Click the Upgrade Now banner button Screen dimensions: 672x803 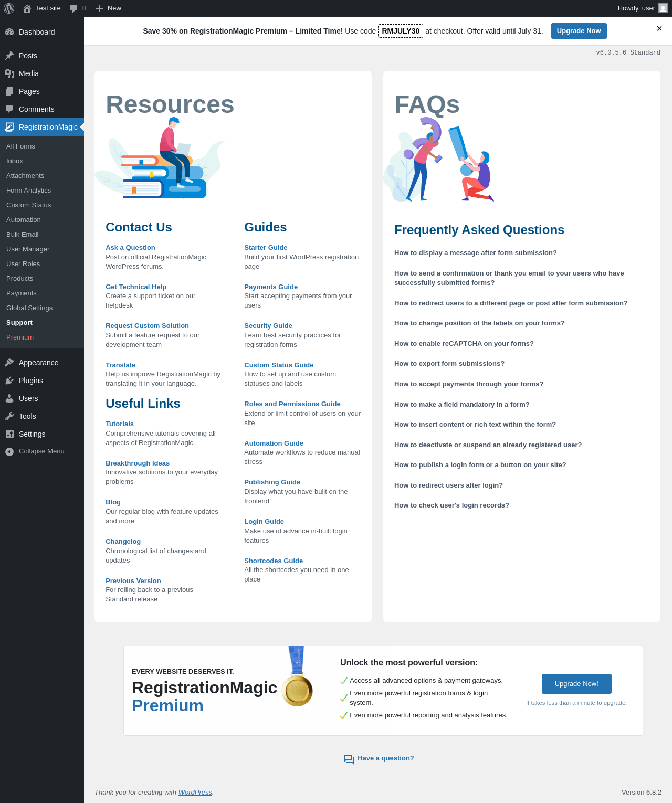pyautogui.click(x=579, y=31)
